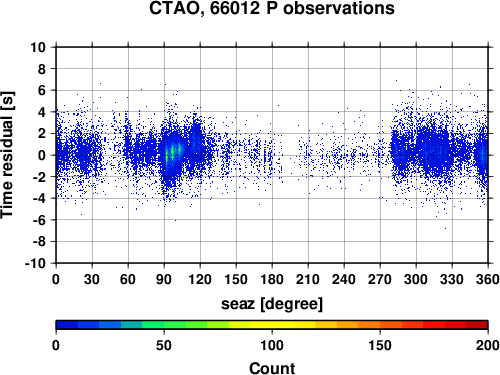The image size is (500, 375).
Task: Click the colorbar tick label 200
Action: tap(488, 345)
